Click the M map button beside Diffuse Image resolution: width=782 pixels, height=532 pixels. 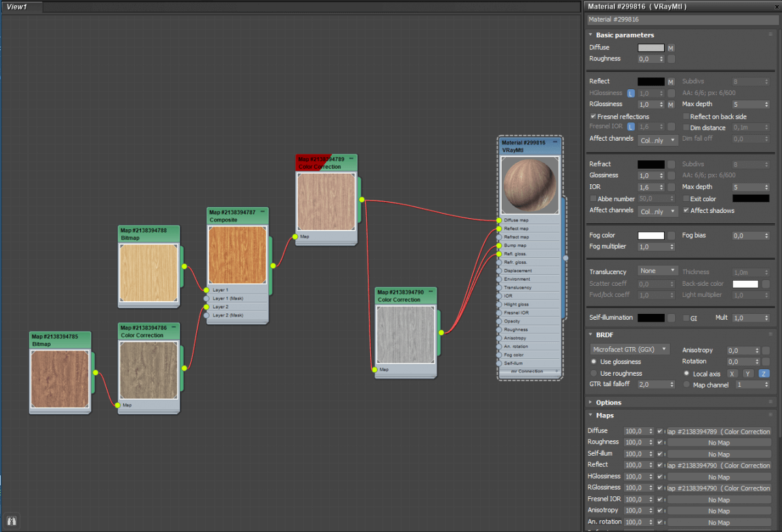click(671, 48)
